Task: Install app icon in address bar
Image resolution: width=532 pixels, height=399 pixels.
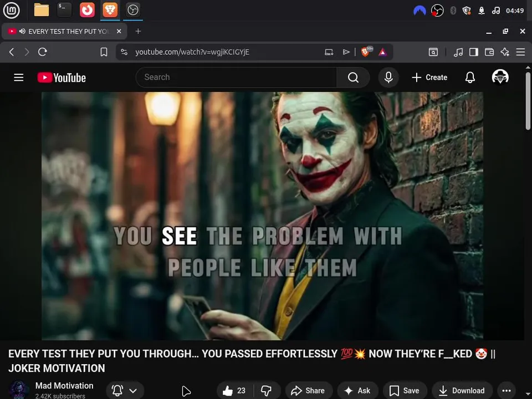Action: click(329, 52)
